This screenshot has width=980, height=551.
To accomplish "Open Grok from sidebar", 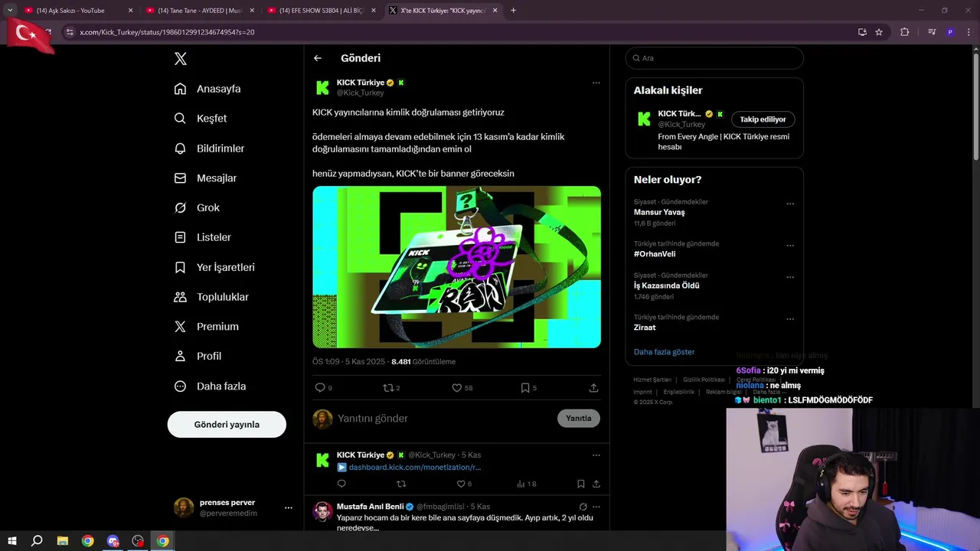I will point(197,207).
